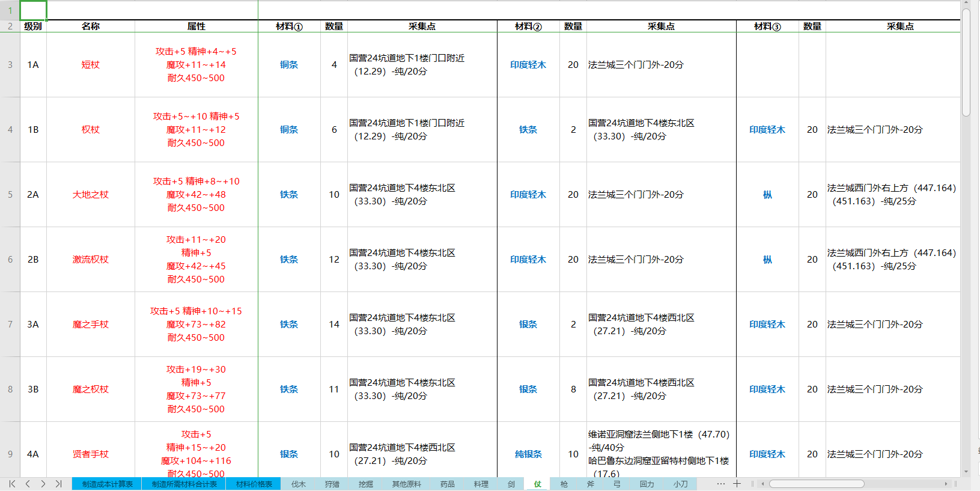This screenshot has width=980, height=491.
Task: Jump to the last sheet using navigation arrow
Action: 59,484
